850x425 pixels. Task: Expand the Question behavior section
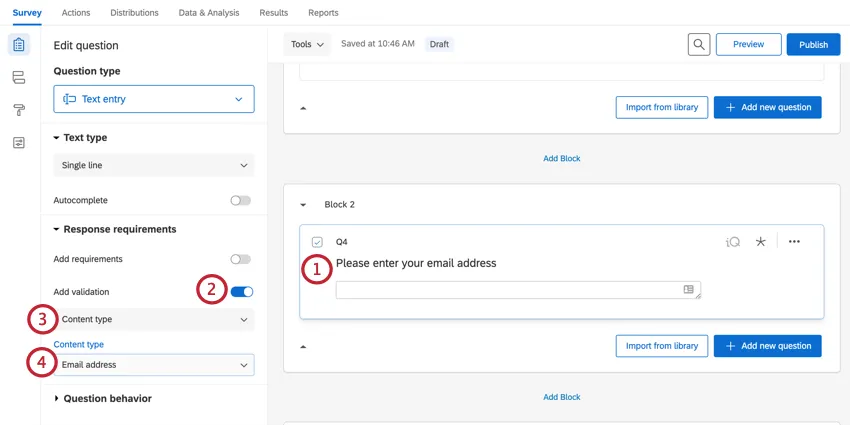(107, 398)
